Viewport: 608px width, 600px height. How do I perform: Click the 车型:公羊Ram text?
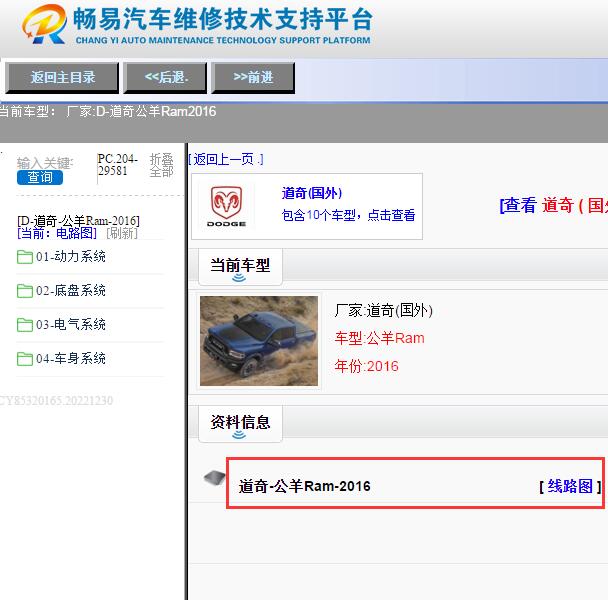(380, 338)
